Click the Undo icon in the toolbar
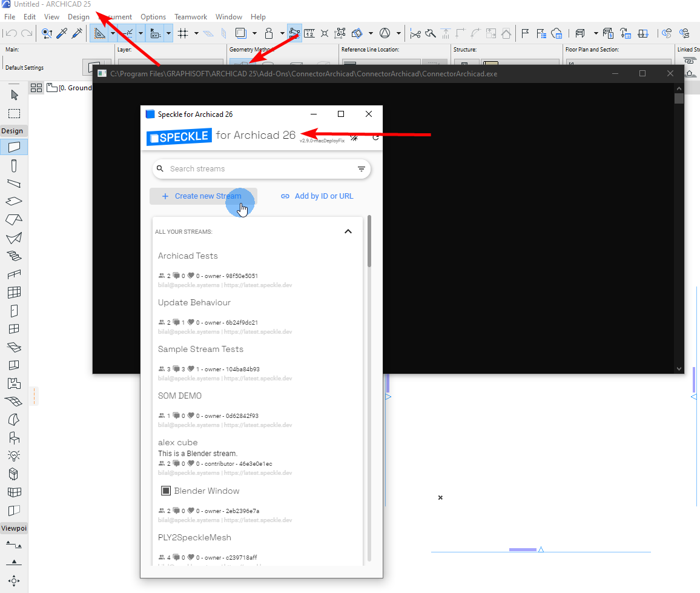This screenshot has width=700, height=593. pyautogui.click(x=11, y=33)
